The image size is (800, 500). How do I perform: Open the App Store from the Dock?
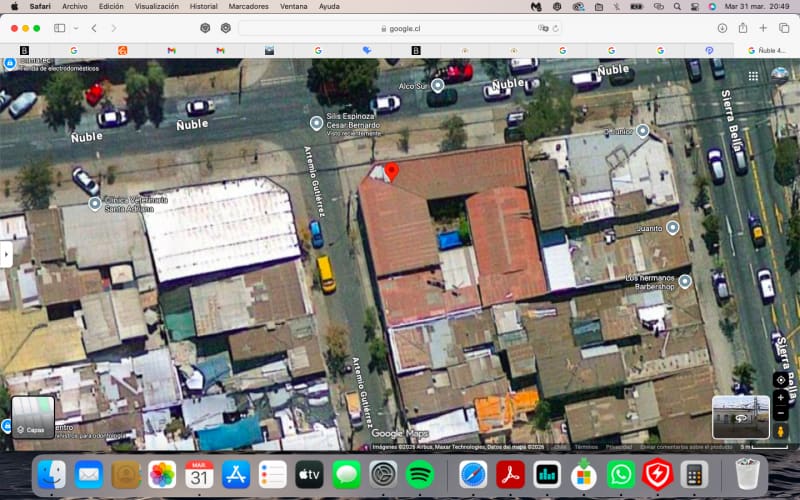(236, 474)
